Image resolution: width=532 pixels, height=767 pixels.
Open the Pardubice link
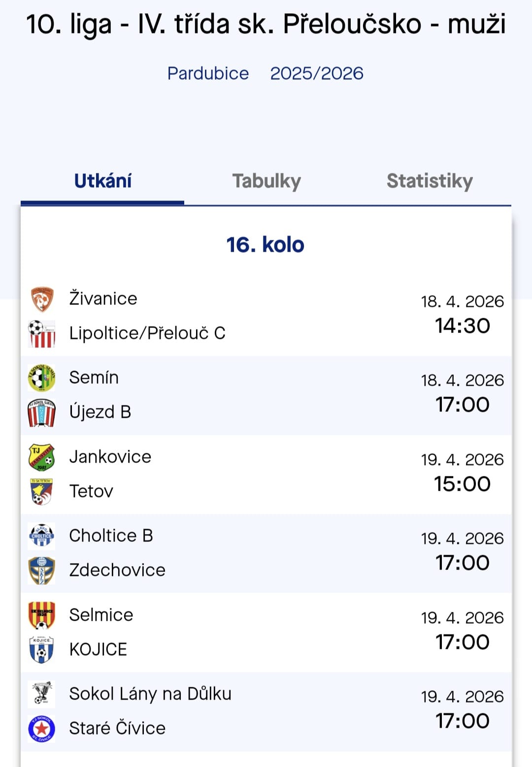click(208, 73)
